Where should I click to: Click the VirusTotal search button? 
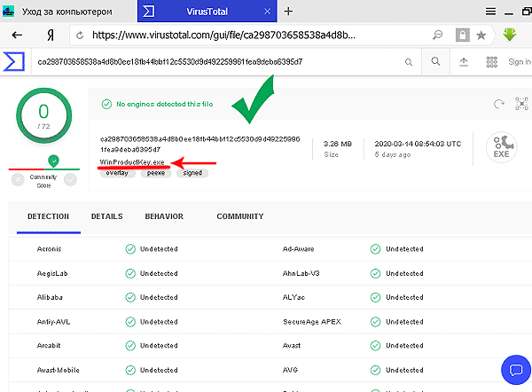(435, 61)
